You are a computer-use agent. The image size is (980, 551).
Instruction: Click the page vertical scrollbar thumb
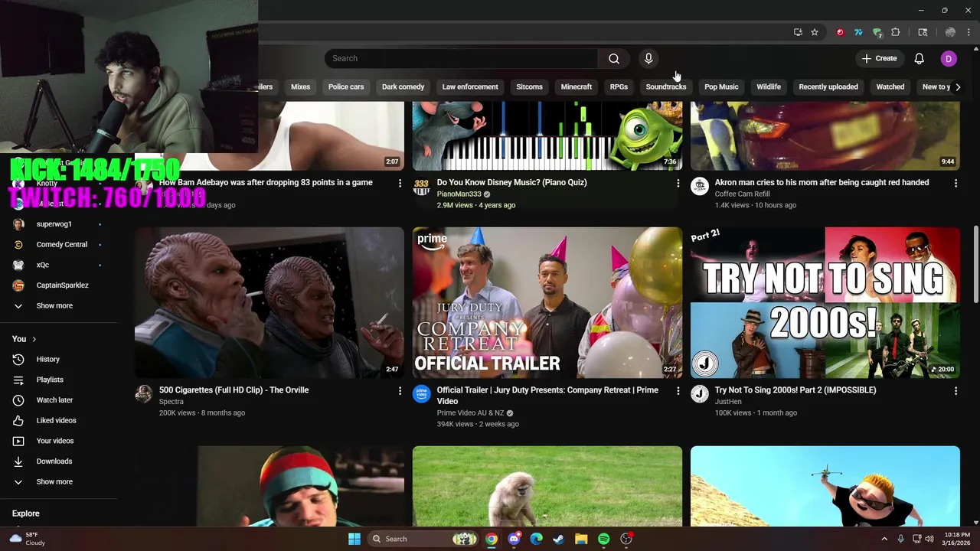point(975,264)
